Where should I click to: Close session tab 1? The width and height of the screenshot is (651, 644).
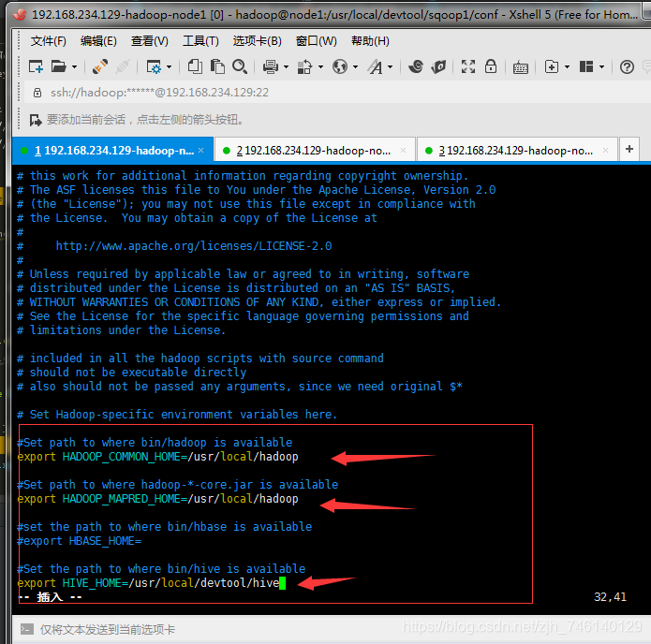pos(201,150)
